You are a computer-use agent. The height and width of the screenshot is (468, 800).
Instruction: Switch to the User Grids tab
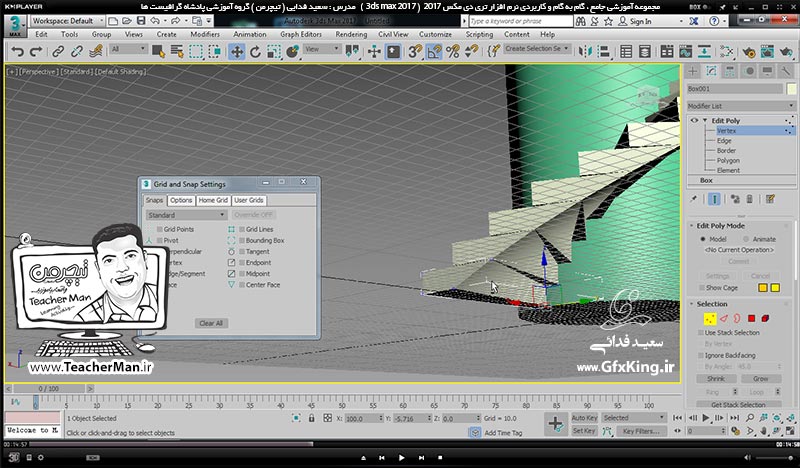249,200
